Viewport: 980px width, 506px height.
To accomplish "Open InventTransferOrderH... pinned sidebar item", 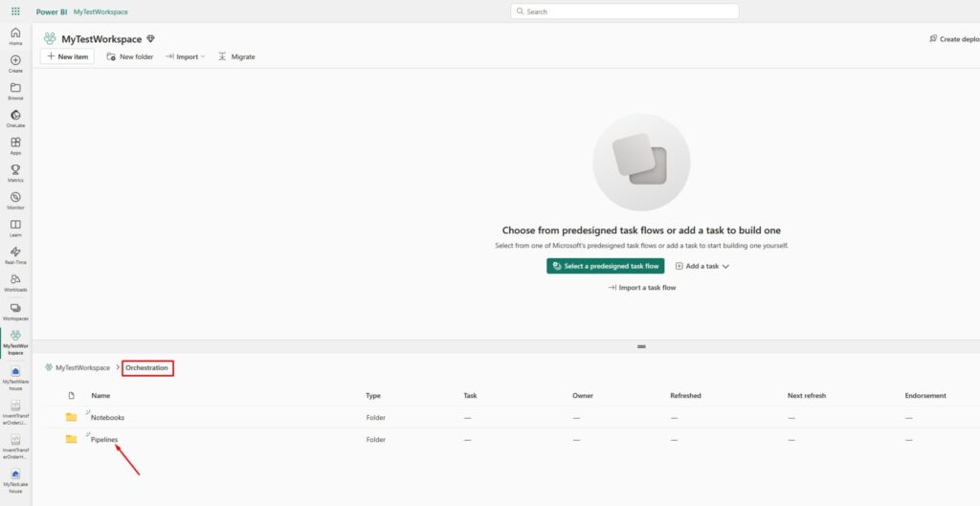I will pos(15,447).
